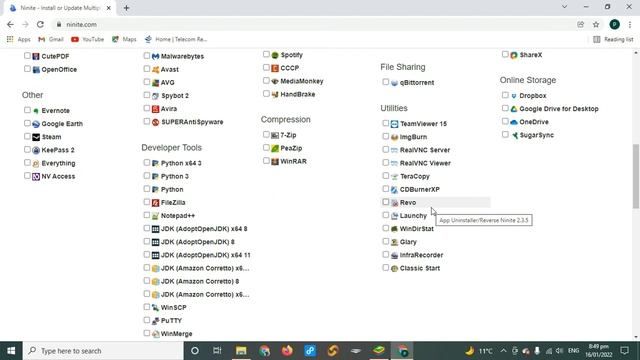The height and width of the screenshot is (360, 640).
Task: Select the WinSCP checkbox
Action: (x=147, y=307)
